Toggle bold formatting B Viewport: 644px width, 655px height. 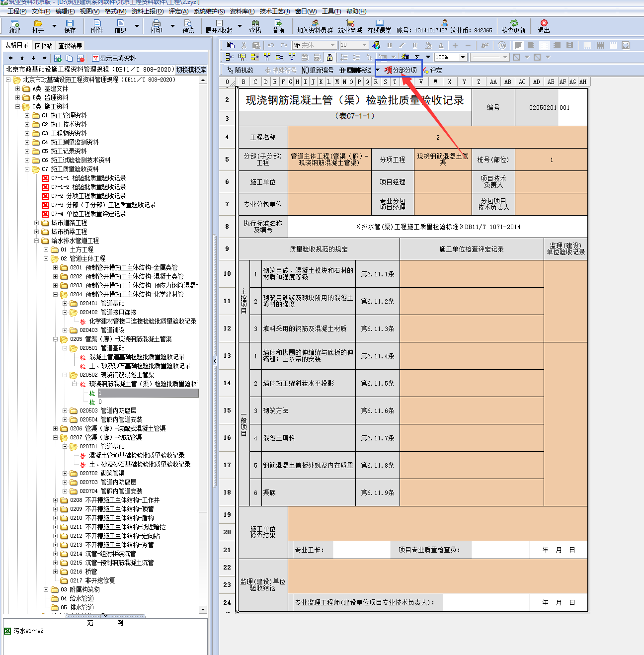(x=390, y=45)
